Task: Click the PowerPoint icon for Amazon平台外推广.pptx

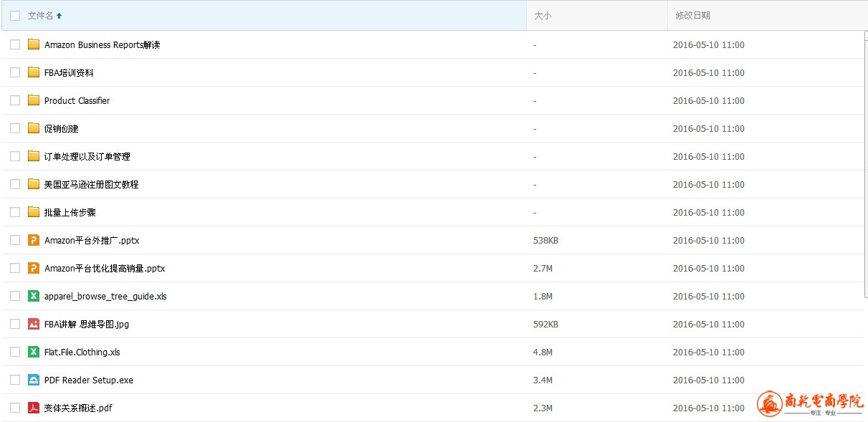Action: (x=34, y=240)
